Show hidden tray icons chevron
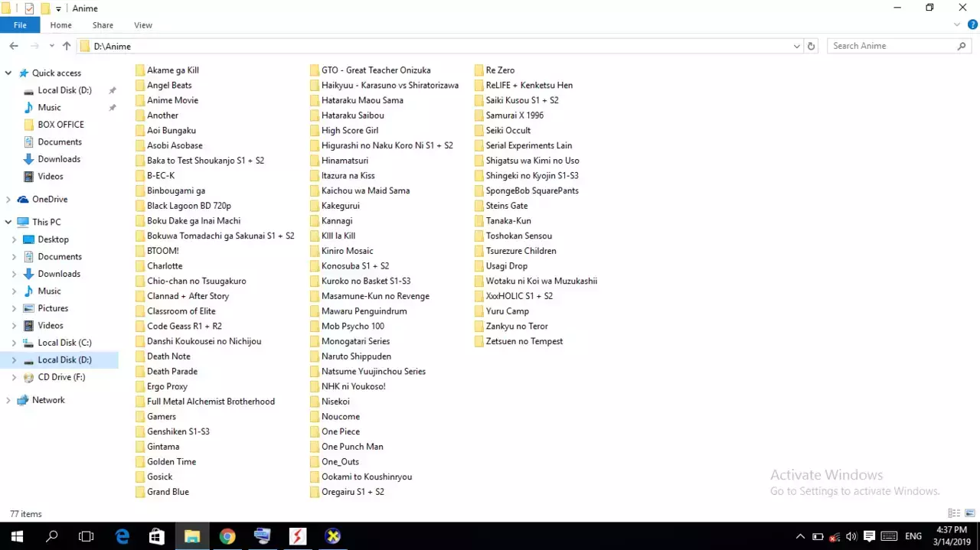This screenshot has width=980, height=550. click(800, 536)
